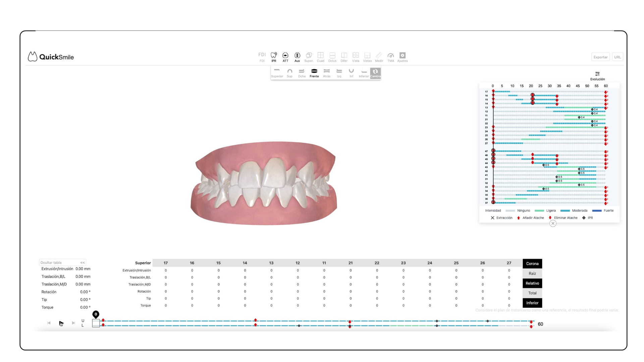The width and height of the screenshot is (644, 362).
Task: Go to the previous step
Action: [x=49, y=323]
